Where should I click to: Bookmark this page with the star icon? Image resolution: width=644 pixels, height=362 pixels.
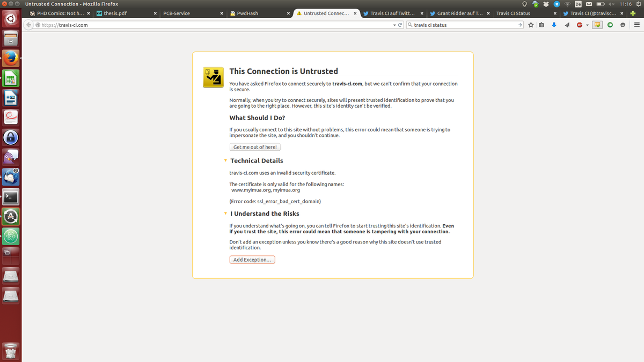pyautogui.click(x=531, y=25)
